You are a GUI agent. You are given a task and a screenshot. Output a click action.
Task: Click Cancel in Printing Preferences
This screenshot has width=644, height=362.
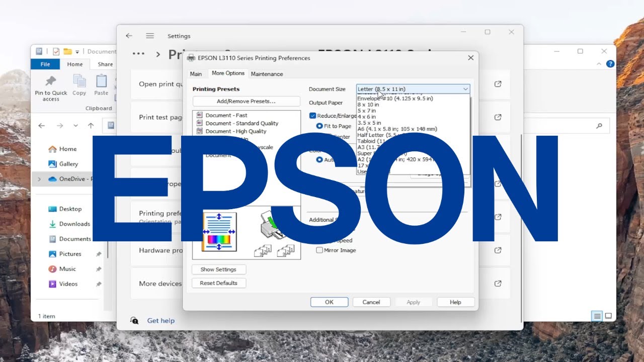tap(371, 302)
